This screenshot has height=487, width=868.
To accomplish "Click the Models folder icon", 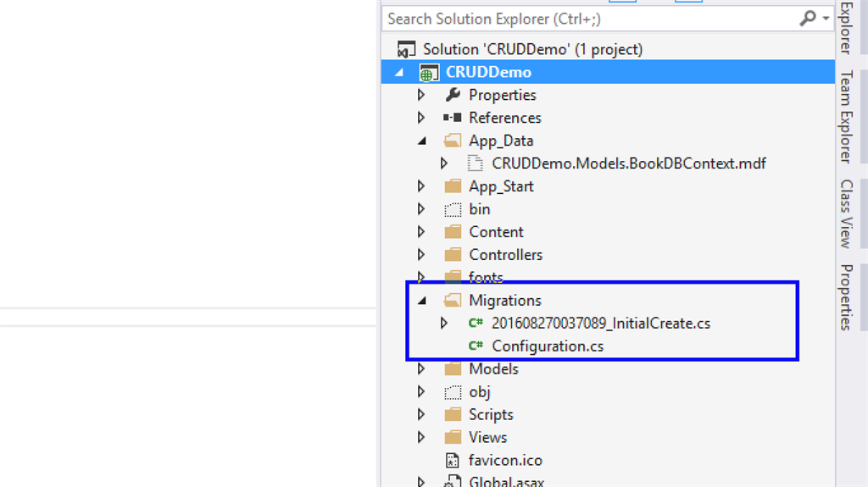I will pyautogui.click(x=453, y=368).
